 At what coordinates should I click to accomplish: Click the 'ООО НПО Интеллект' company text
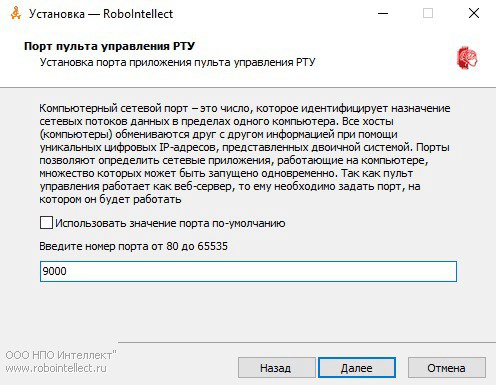[61, 355]
